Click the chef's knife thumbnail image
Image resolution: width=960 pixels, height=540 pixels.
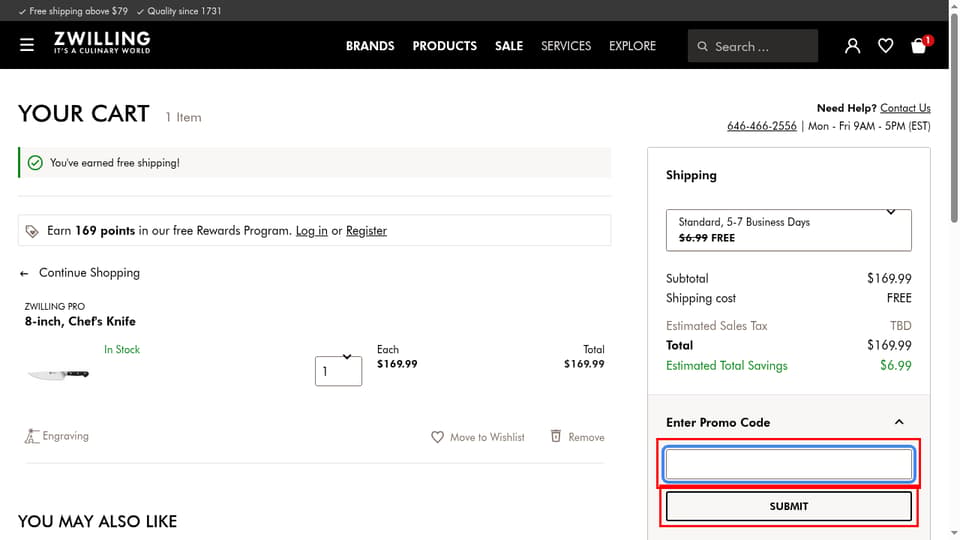[x=59, y=374]
